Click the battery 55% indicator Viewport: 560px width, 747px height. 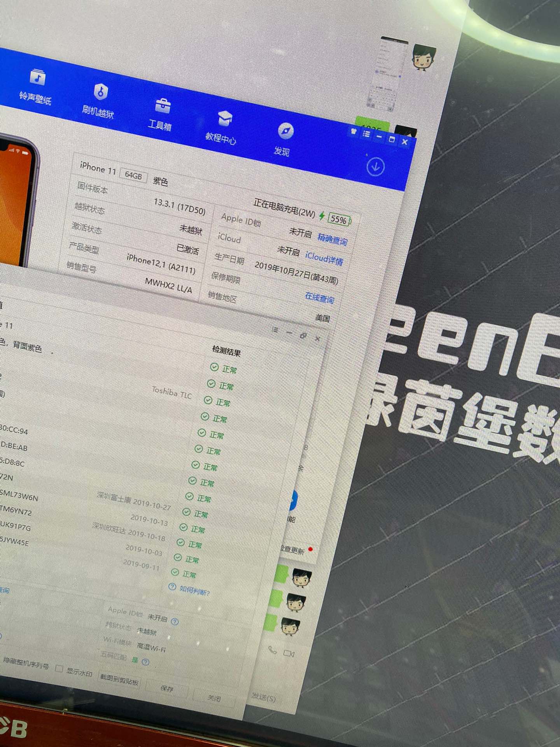click(x=339, y=220)
